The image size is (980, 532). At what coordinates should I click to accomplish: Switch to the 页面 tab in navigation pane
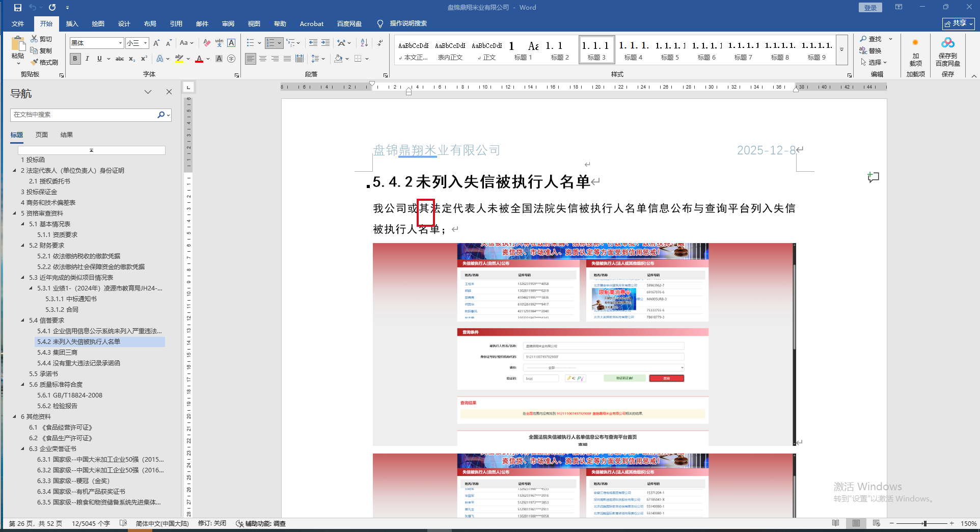point(42,135)
